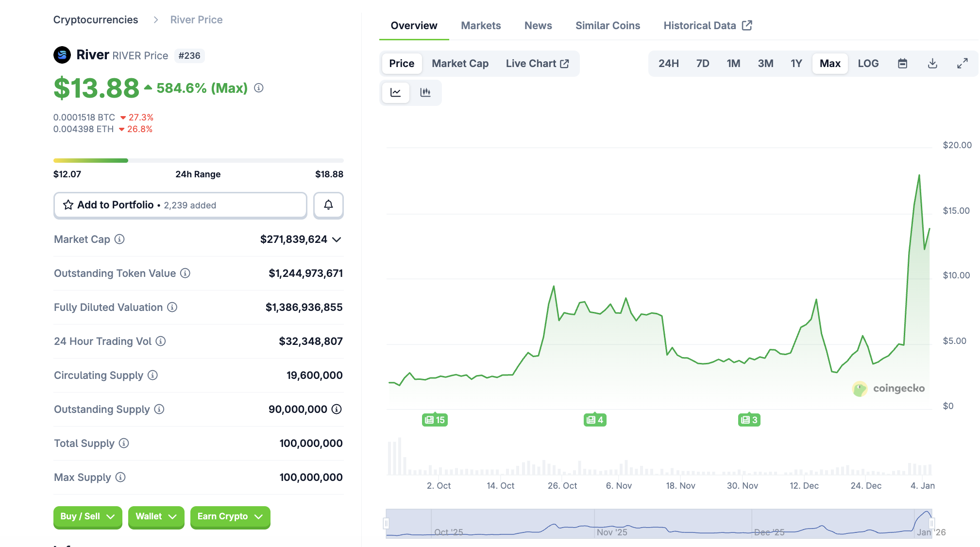Expand chart to fullscreen
The image size is (980, 547).
pos(962,64)
